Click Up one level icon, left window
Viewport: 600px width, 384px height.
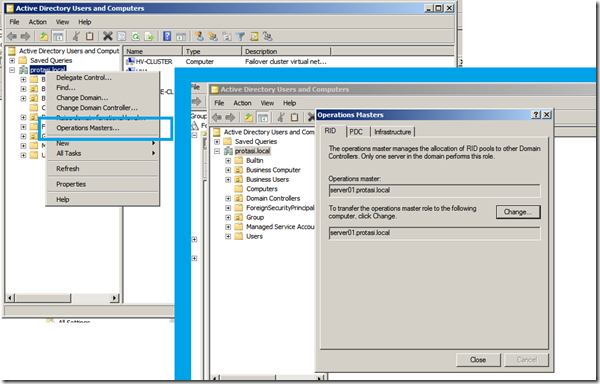point(44,36)
